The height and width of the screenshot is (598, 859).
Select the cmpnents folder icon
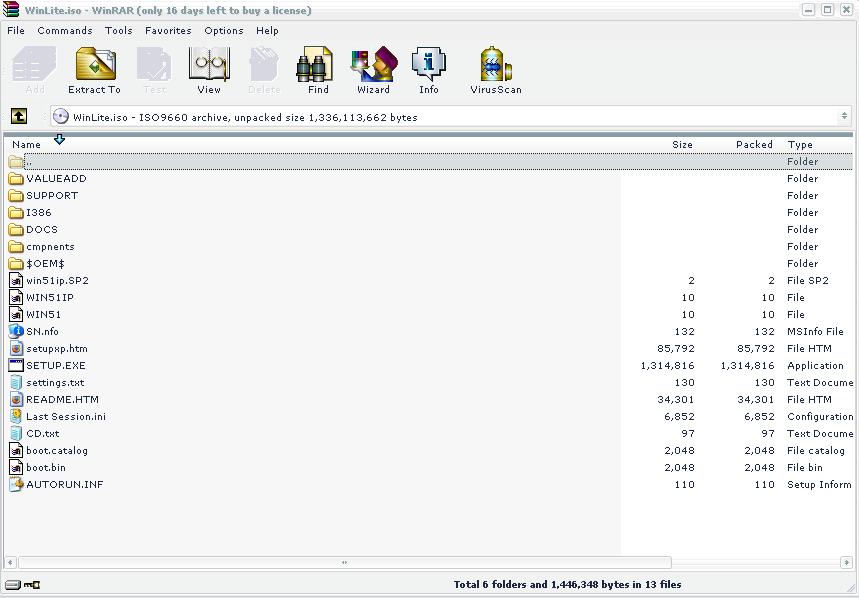point(16,246)
